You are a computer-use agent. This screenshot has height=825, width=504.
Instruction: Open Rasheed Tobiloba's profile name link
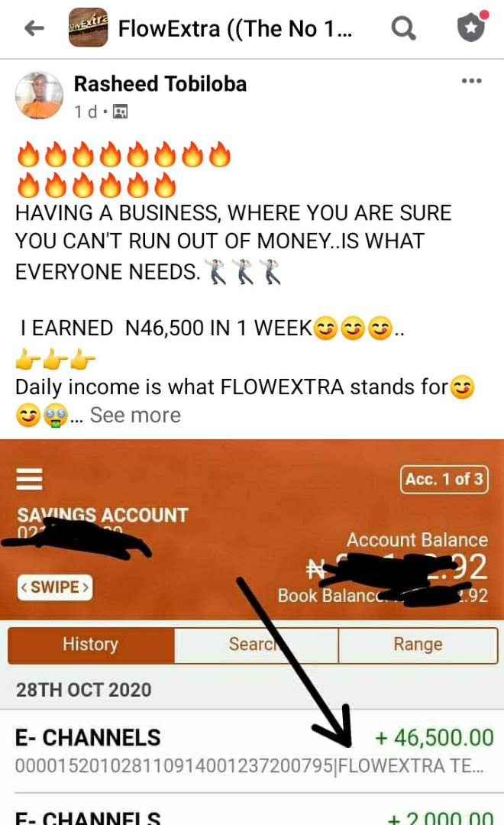click(x=160, y=84)
